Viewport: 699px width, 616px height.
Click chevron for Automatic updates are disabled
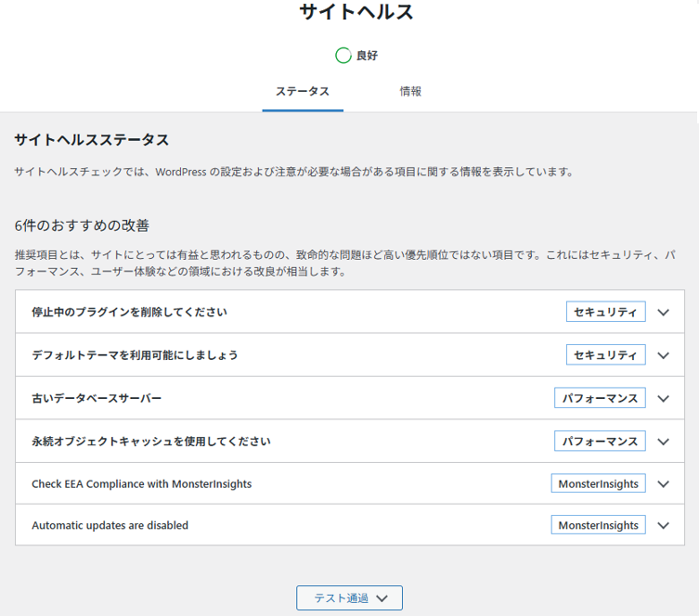tap(663, 525)
